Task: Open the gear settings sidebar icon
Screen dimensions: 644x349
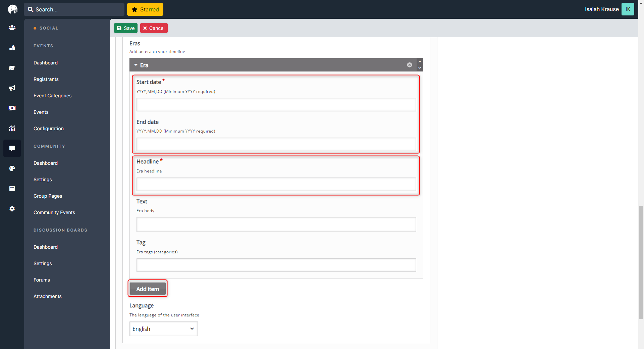Action: [x=12, y=209]
